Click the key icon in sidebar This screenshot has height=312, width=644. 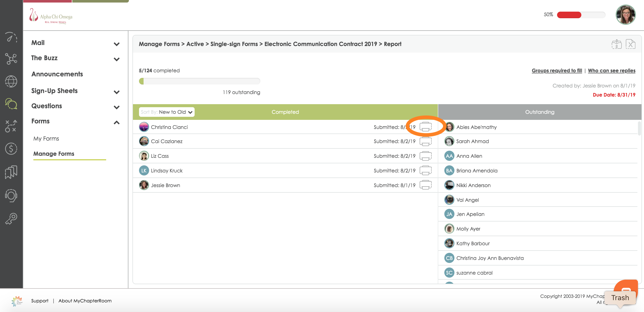(11, 218)
